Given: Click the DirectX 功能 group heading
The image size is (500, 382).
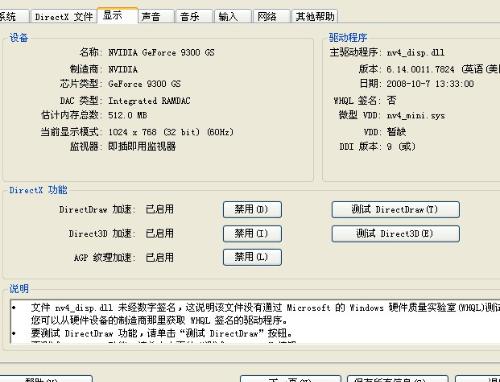Looking at the screenshot, I should pyautogui.click(x=38, y=190).
